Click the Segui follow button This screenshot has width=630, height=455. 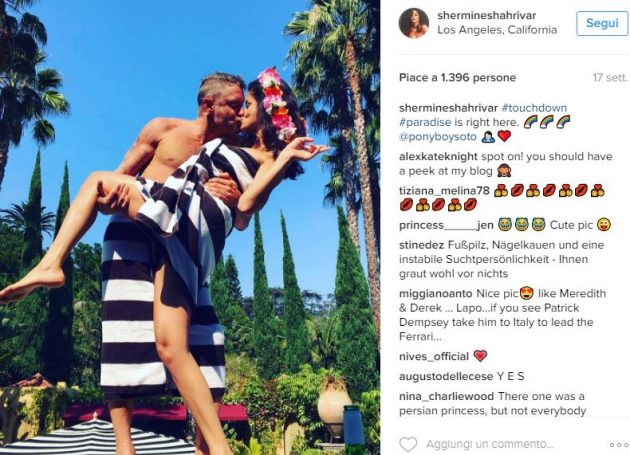coord(602,23)
